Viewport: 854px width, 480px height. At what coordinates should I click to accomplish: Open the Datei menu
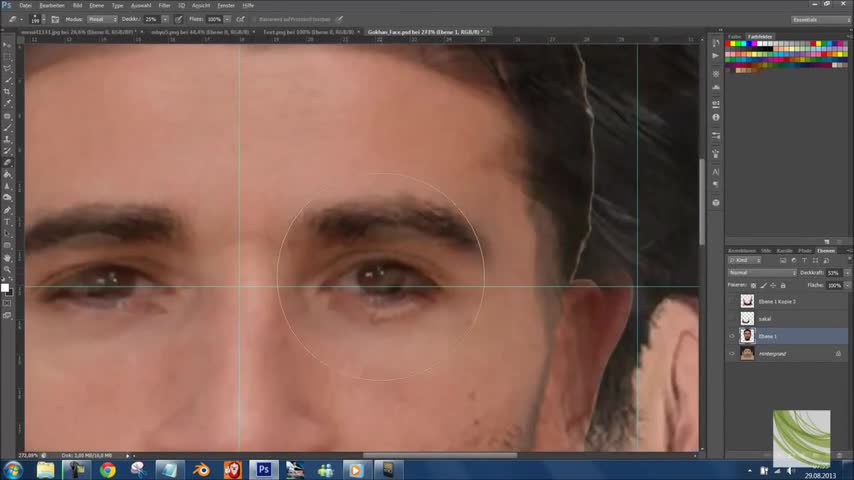[26, 5]
